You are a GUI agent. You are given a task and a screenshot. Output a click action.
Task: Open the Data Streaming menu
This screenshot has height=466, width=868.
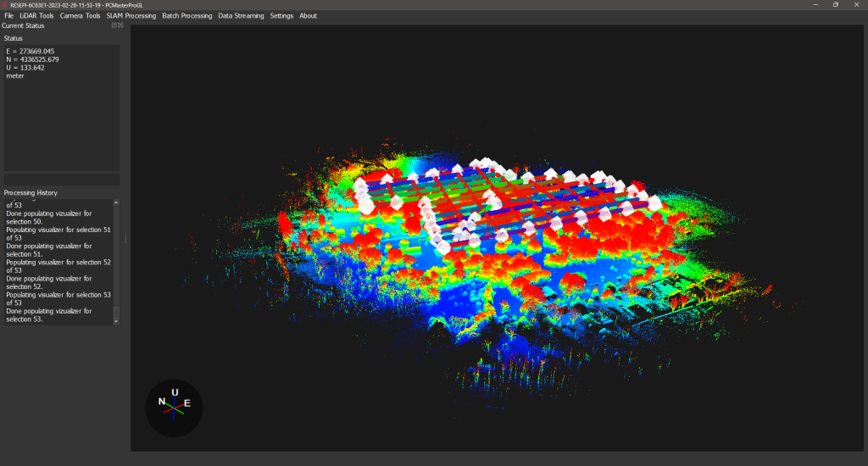pyautogui.click(x=241, y=16)
